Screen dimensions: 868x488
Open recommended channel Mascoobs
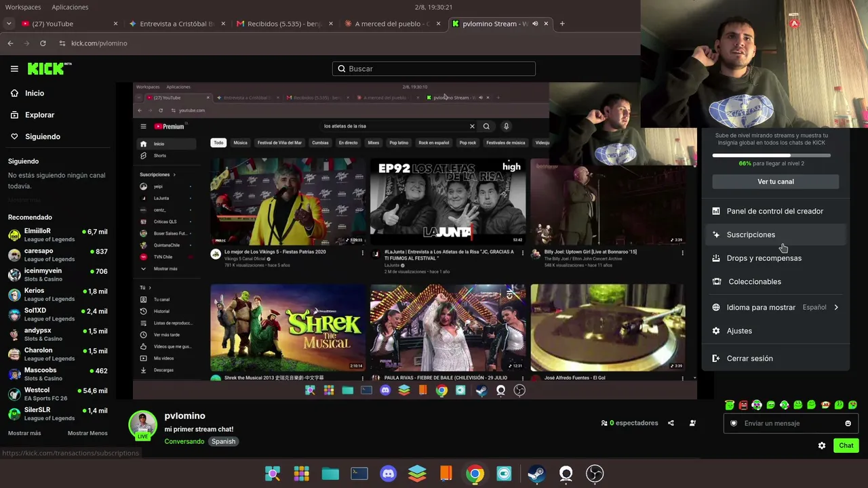point(58,373)
